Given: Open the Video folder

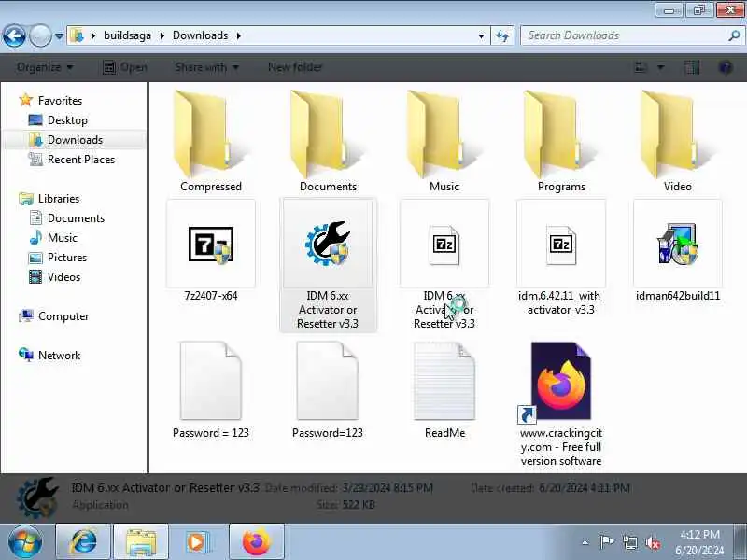Looking at the screenshot, I should tap(678, 142).
